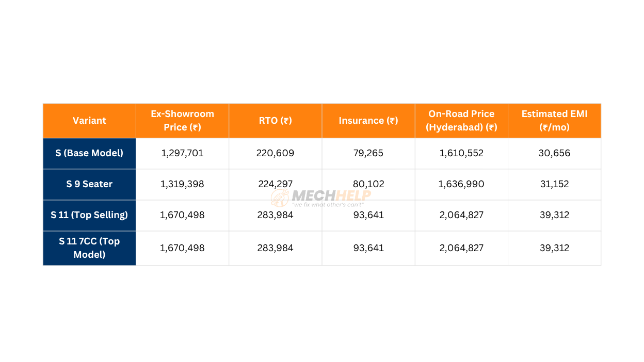644x362 pixels.
Task: Select the S 11 (Top Selling) row label
Action: [x=89, y=215]
